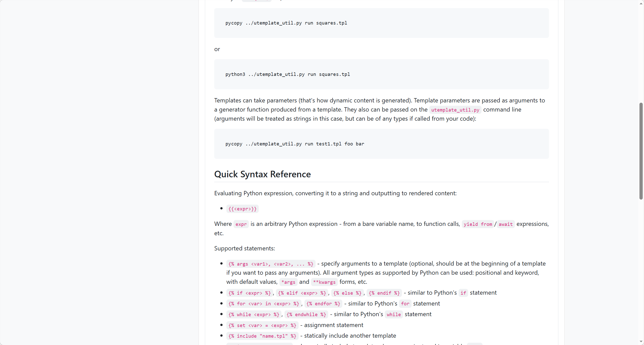The width and height of the screenshot is (644, 345).
Task: Click the '{% while <expr> %}' snippet
Action: [254, 315]
